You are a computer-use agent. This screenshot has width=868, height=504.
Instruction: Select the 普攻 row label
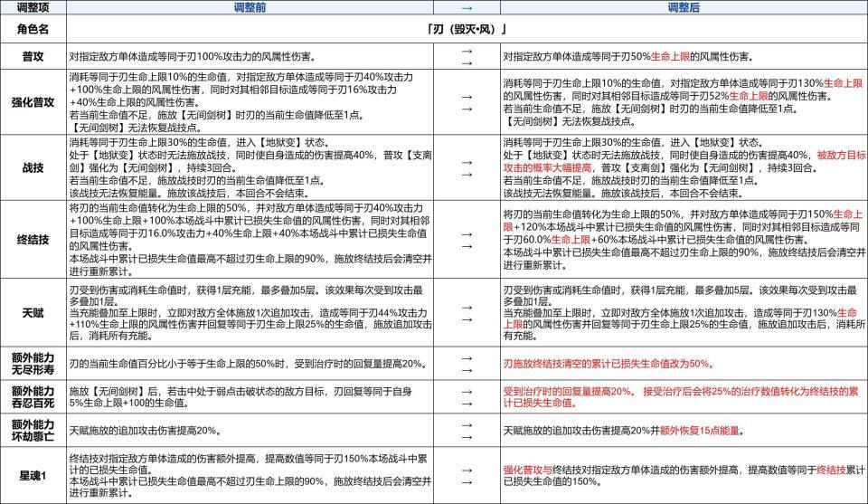(33, 56)
